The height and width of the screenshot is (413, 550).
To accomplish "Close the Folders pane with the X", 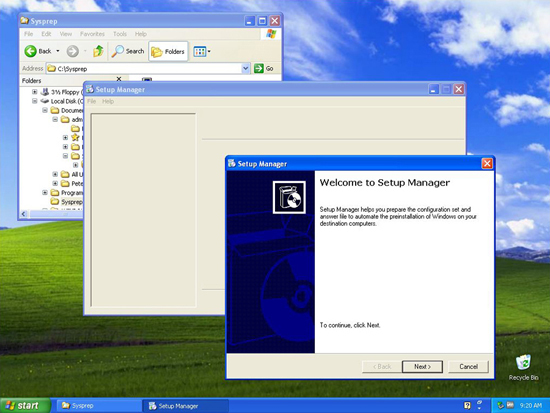I will click(119, 79).
